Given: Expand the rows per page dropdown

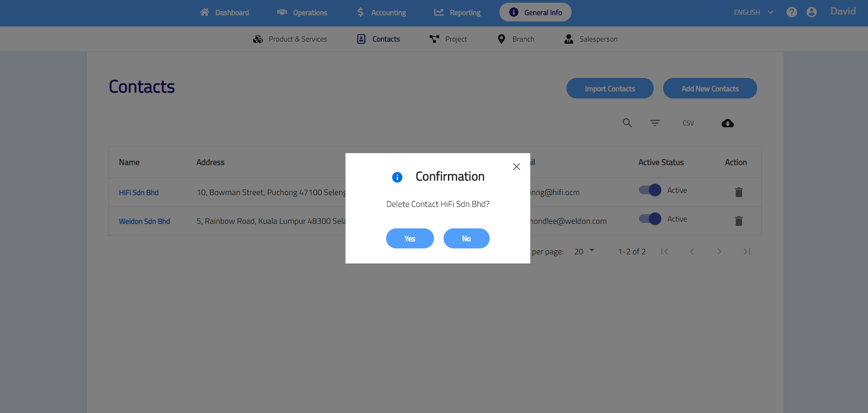Looking at the screenshot, I should click(x=584, y=252).
